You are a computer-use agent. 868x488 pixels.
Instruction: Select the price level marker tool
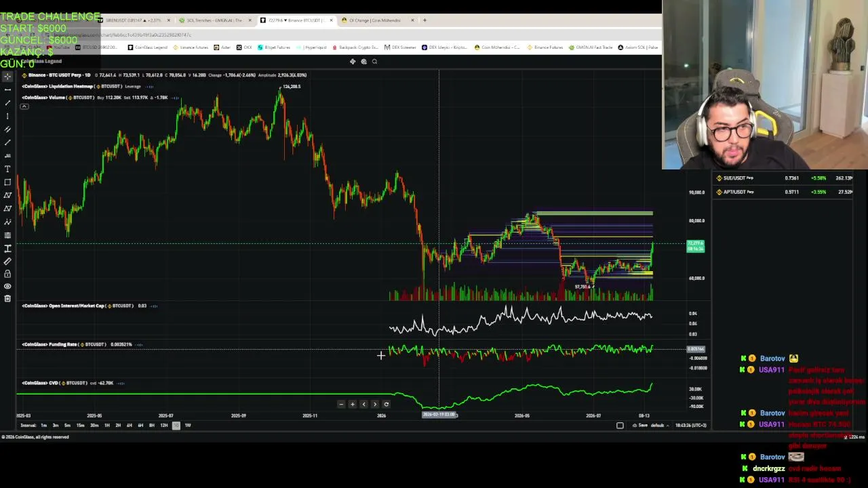tap(7, 156)
